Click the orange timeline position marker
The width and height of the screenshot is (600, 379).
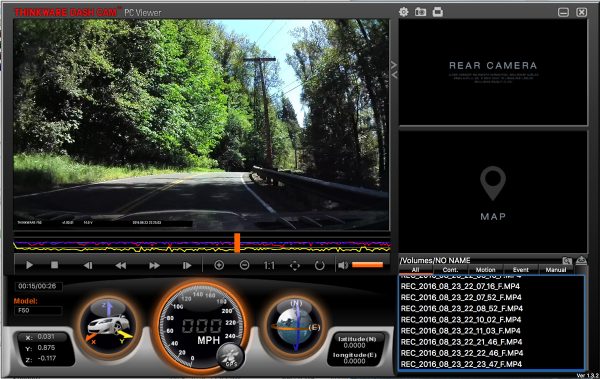(237, 243)
